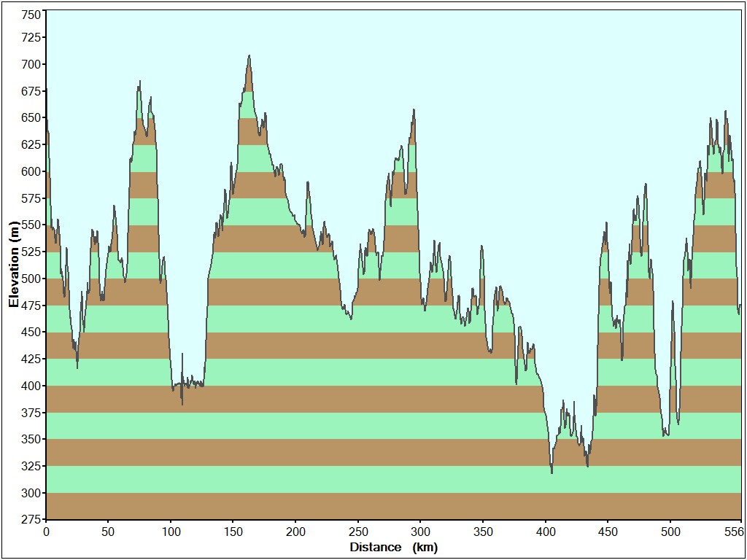Viewport: 747px width, 560px height.
Task: Click the 450 elevation axis label
Action: [31, 332]
